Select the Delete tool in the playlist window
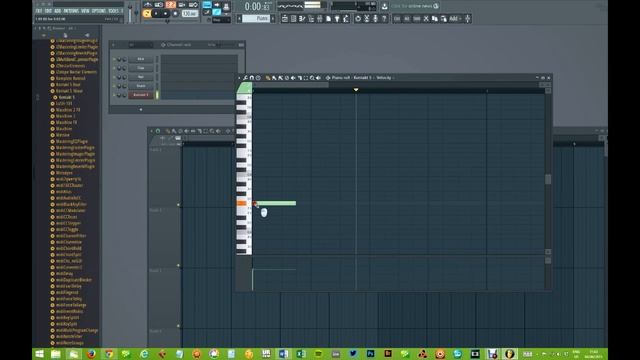Screen dimensions: 640x360 tap(180, 131)
